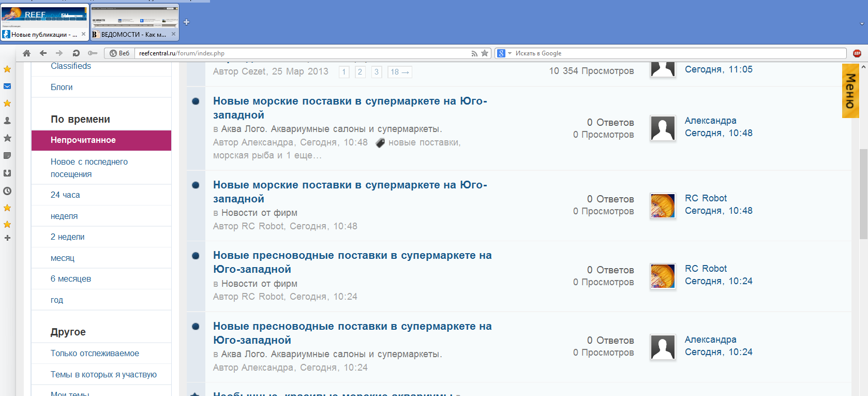Click the browser Home button
Viewport: 868px width, 396px height.
[27, 53]
